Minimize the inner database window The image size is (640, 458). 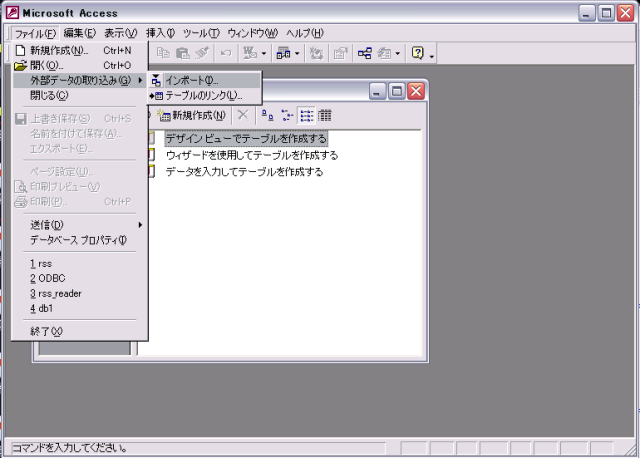tap(378, 91)
